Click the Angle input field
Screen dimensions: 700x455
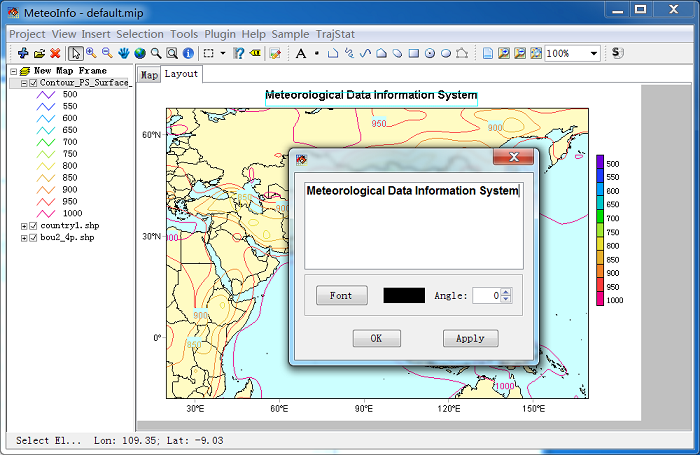click(x=484, y=296)
